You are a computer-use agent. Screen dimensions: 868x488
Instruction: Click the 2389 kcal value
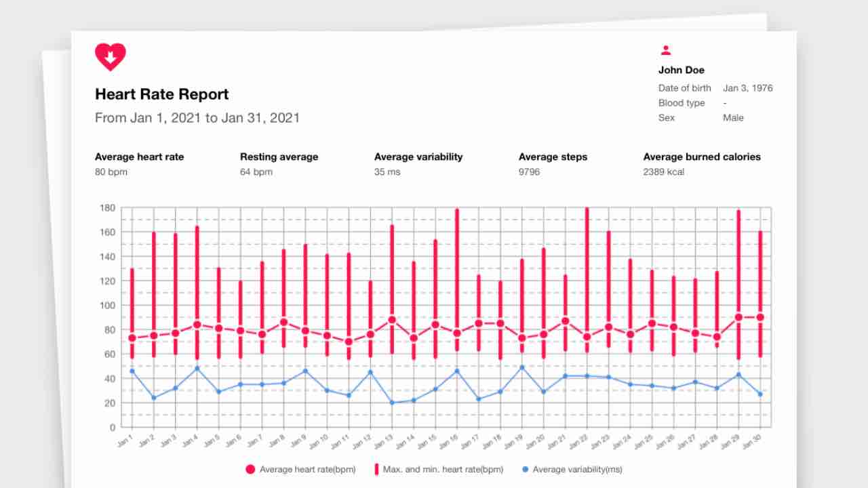click(663, 172)
